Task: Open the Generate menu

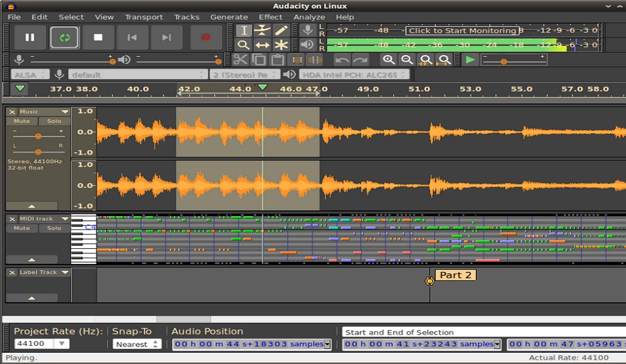Action: (x=229, y=17)
